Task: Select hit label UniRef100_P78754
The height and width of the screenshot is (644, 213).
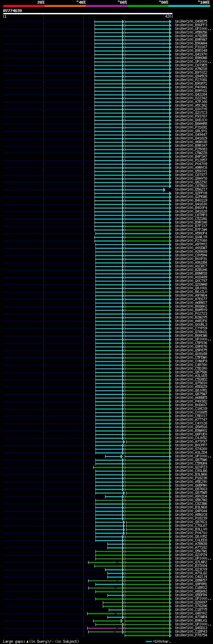Action: pyautogui.click(x=191, y=635)
